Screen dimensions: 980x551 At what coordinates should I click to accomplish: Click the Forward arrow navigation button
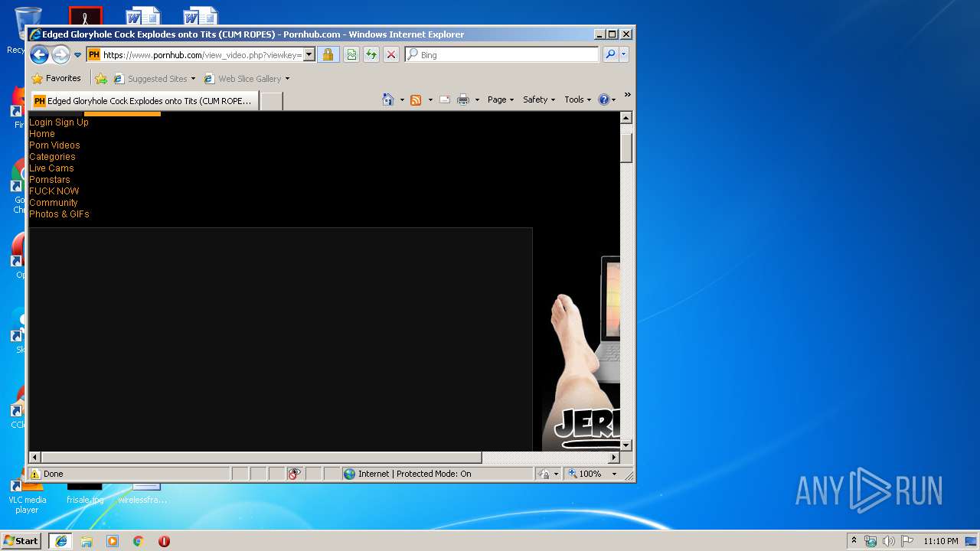[x=60, y=54]
